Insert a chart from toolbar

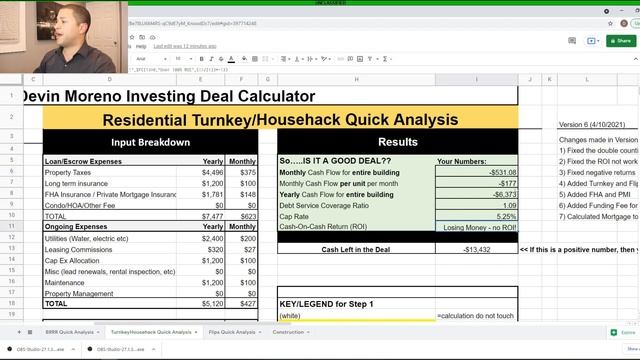click(360, 59)
